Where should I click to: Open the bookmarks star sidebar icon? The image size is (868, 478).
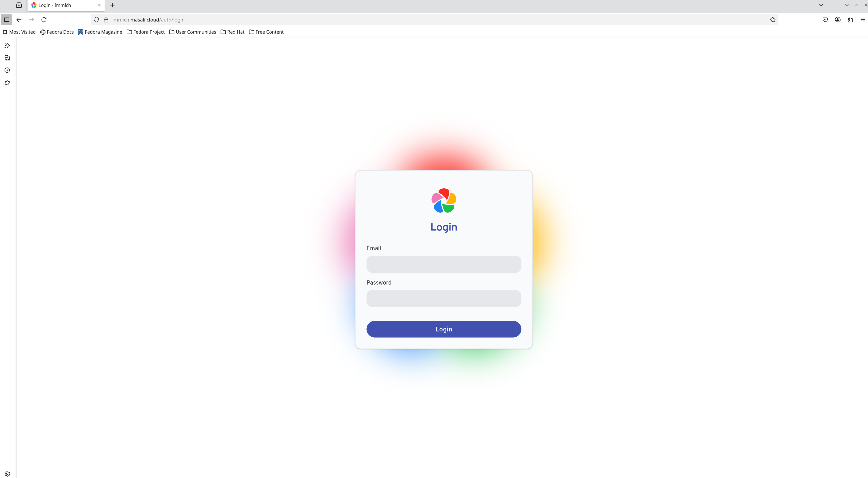tap(7, 83)
